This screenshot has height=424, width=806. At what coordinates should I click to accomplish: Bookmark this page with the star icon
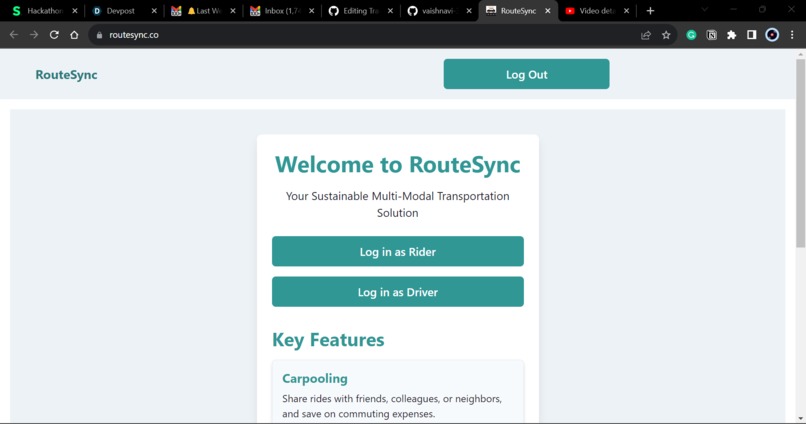pos(666,35)
